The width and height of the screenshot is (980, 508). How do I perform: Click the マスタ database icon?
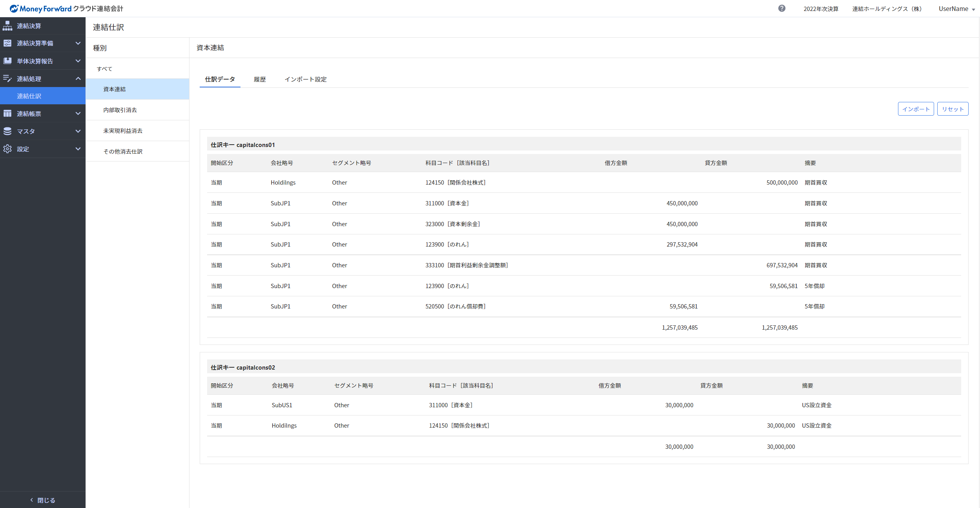[7, 131]
